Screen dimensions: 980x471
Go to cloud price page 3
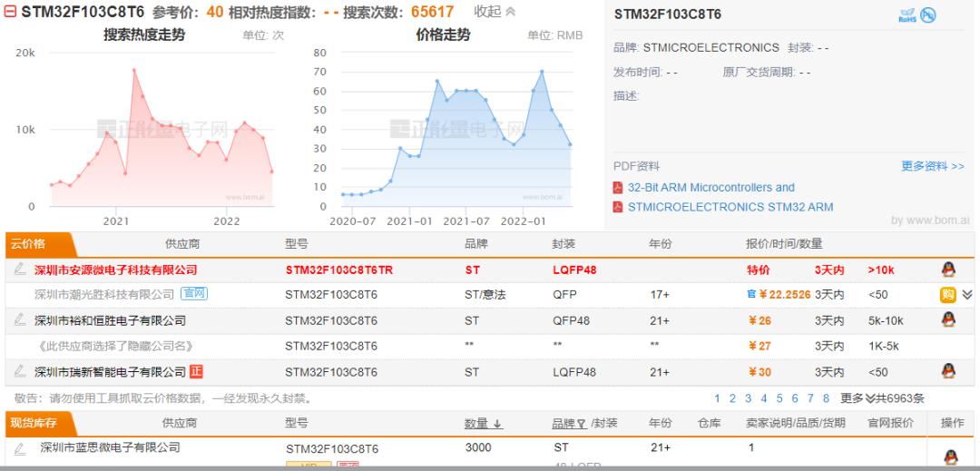tap(748, 397)
